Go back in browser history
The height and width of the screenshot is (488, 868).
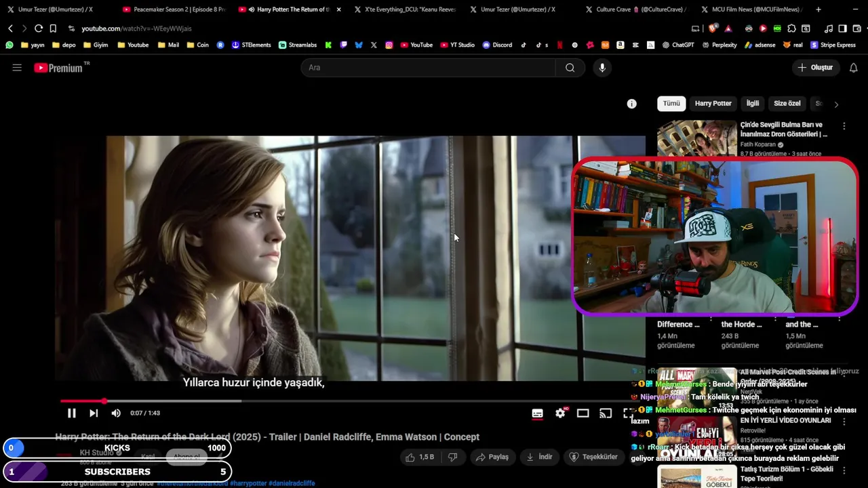click(x=10, y=28)
